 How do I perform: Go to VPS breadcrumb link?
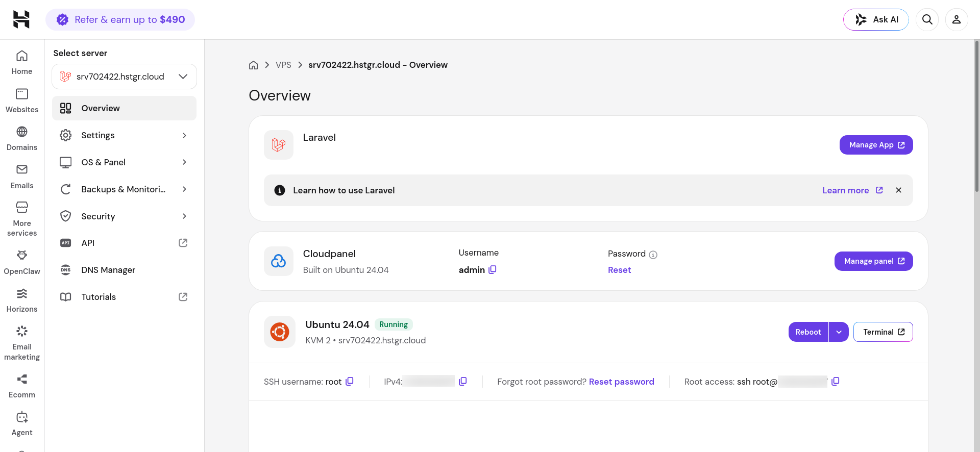(283, 65)
